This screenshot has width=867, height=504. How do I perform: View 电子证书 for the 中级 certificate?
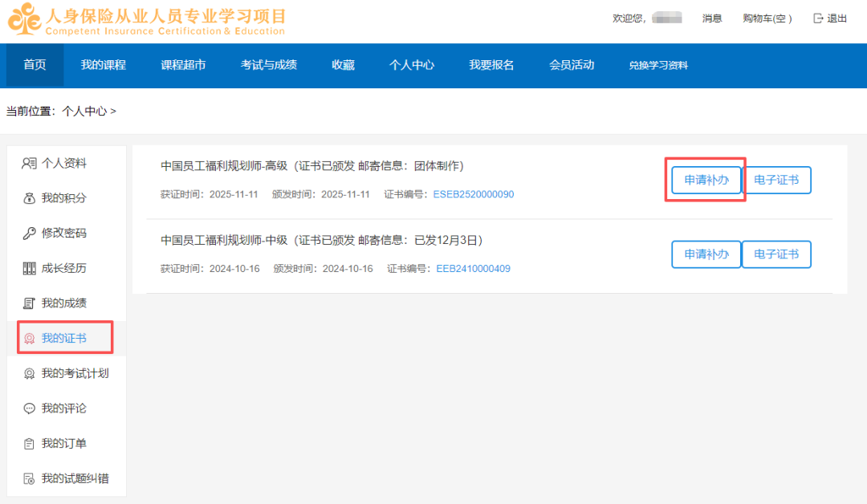pyautogui.click(x=776, y=254)
